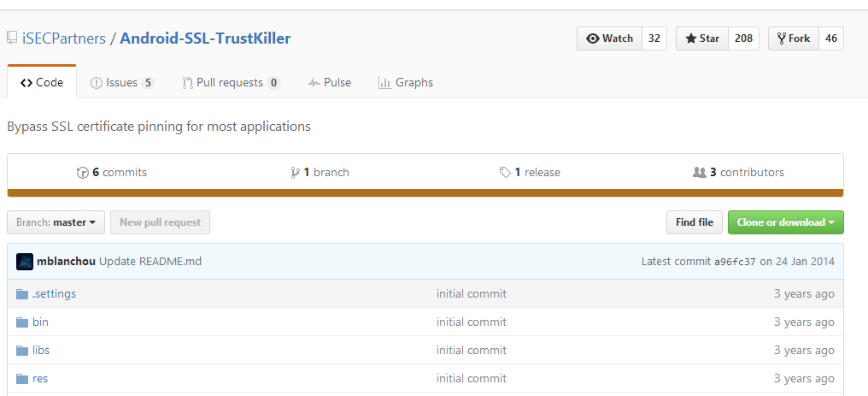Screen dimensions: 868x396
Task: View the 32 watchers count
Action: (654, 38)
